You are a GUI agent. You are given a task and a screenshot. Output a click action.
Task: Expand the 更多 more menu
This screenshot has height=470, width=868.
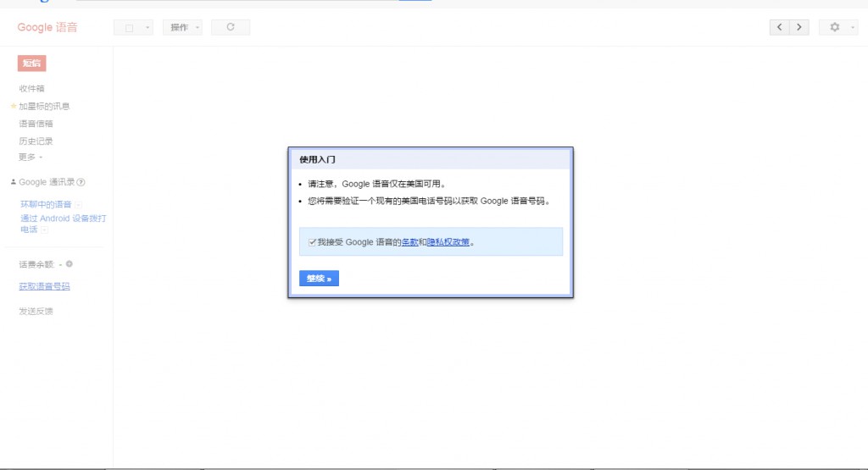coord(31,157)
